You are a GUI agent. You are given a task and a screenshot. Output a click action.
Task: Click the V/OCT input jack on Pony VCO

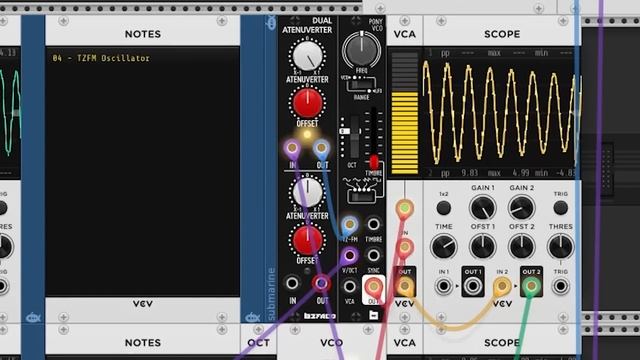point(349,256)
